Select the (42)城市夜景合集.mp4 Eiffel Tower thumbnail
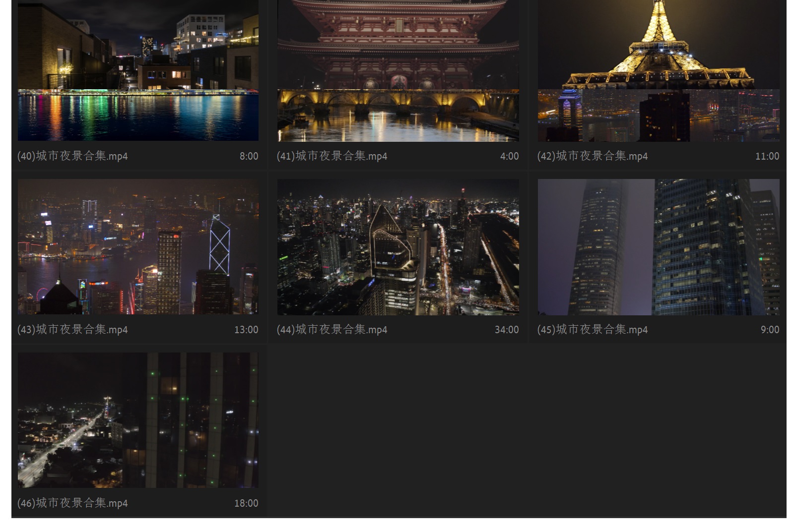 click(x=659, y=70)
